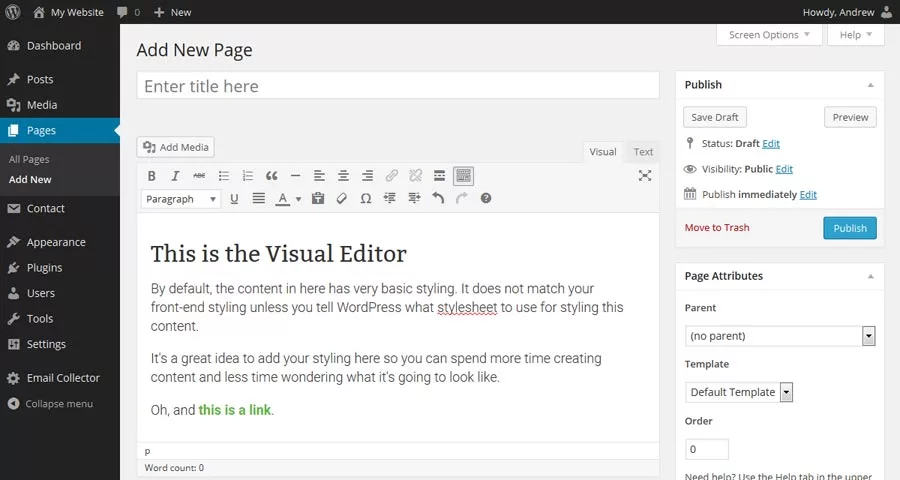This screenshot has width=900, height=480.
Task: Expand the Help tab
Action: (856, 35)
